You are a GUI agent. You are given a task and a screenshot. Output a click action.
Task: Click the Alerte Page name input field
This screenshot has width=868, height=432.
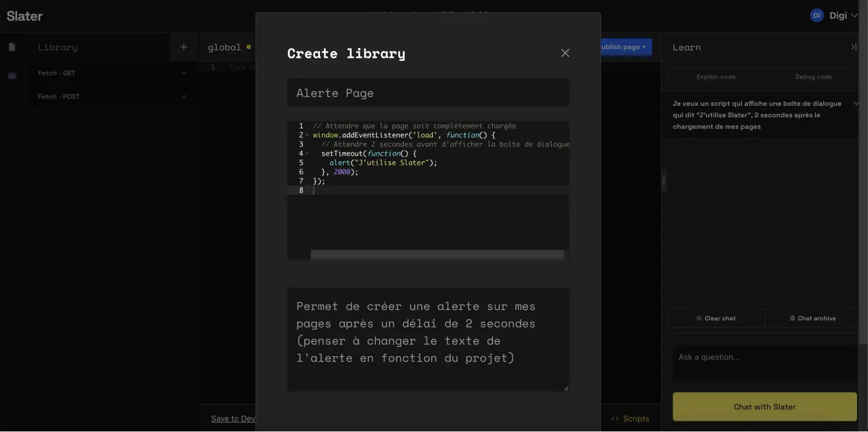(428, 92)
